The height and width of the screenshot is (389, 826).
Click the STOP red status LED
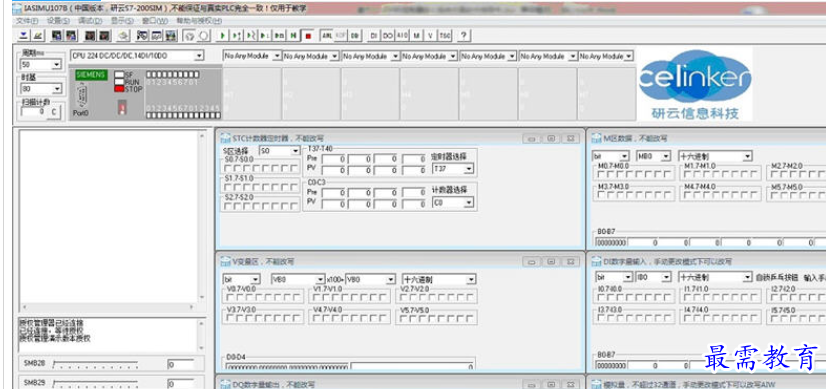pos(119,89)
